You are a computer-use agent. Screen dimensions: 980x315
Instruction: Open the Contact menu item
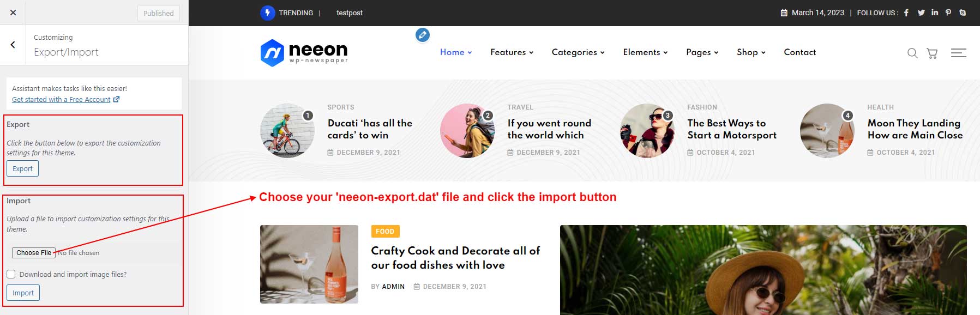click(800, 52)
